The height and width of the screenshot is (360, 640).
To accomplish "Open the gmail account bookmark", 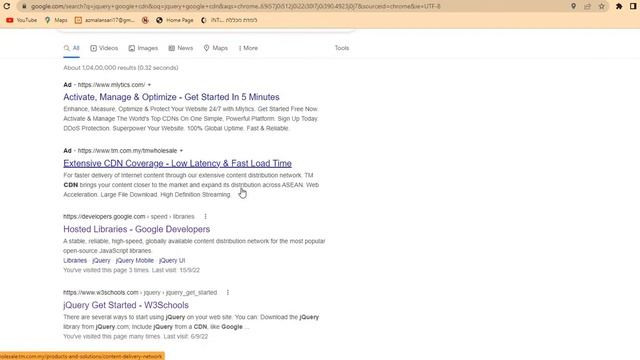I will pos(105,20).
